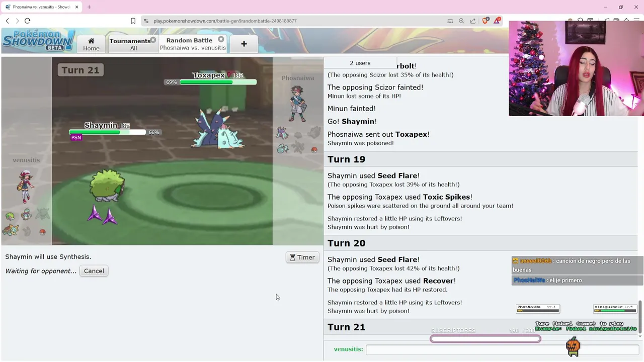Viewport: 644px width, 362px height.
Task: Click the share page icon
Action: 473,21
